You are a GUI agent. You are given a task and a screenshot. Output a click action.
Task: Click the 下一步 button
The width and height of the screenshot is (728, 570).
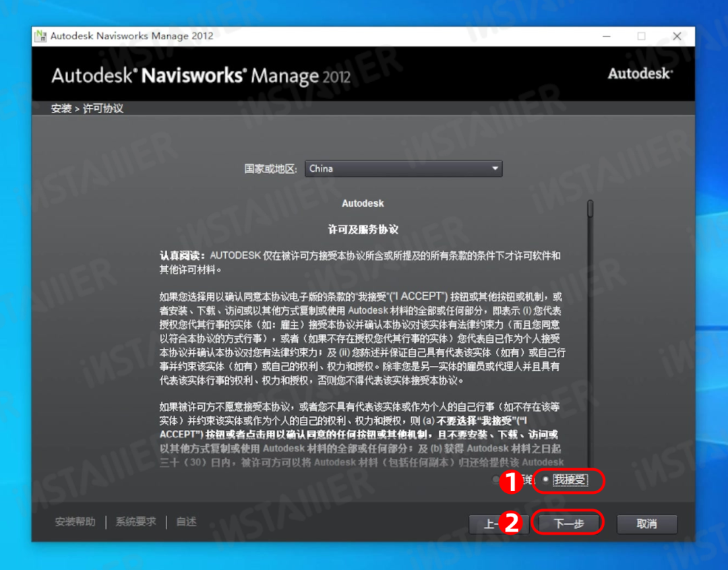568,524
